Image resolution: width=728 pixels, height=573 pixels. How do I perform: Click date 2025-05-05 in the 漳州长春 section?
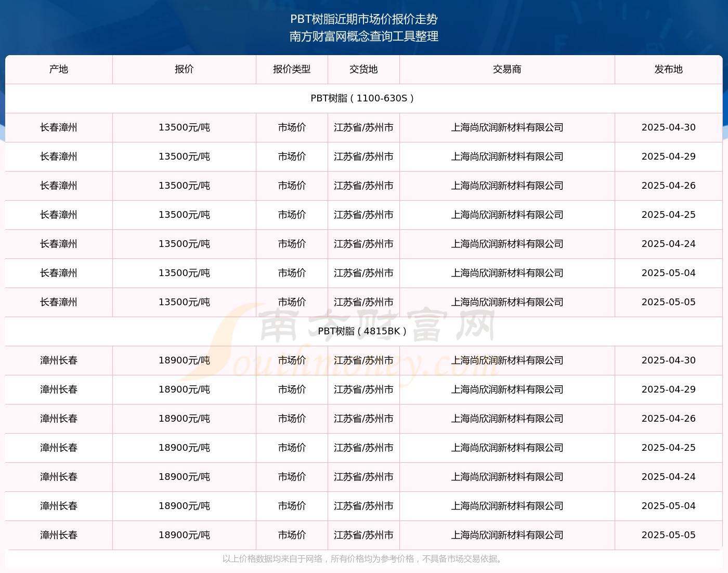pos(668,535)
